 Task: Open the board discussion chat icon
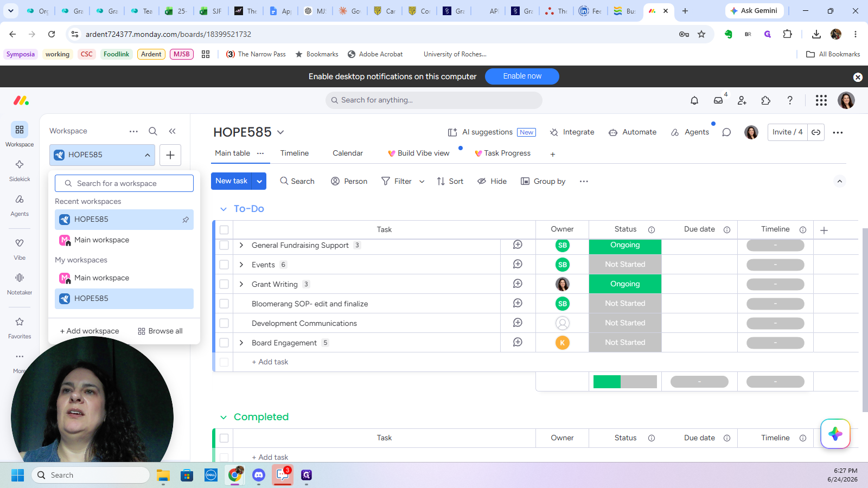[x=726, y=132]
